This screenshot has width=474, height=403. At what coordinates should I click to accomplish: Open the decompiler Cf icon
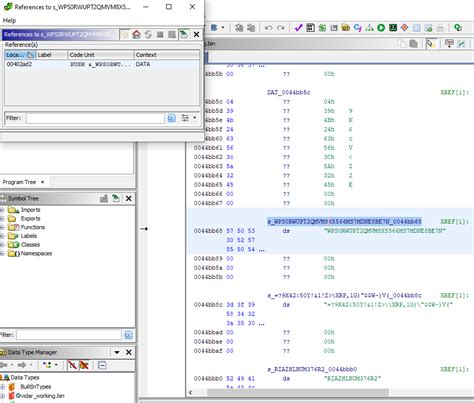point(358,28)
